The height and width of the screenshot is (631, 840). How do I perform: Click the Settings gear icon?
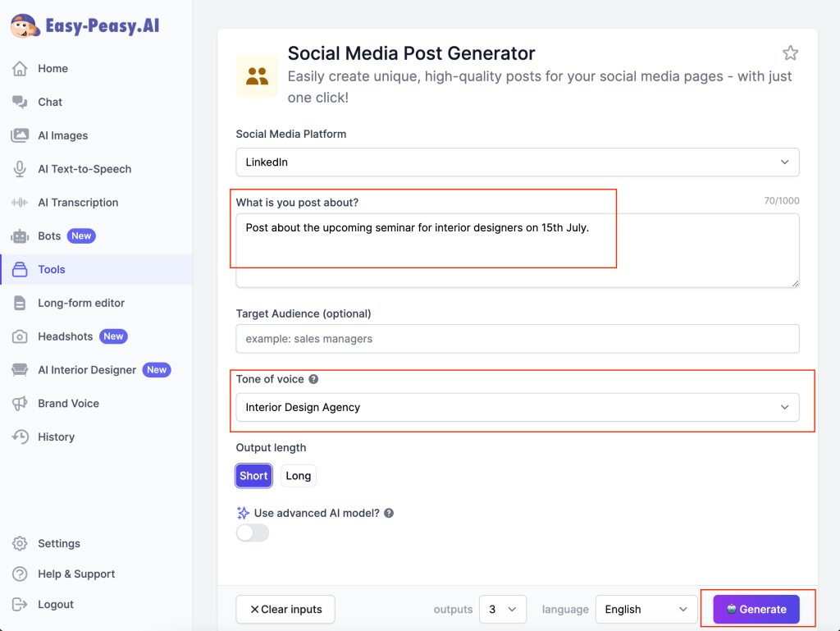(x=20, y=543)
